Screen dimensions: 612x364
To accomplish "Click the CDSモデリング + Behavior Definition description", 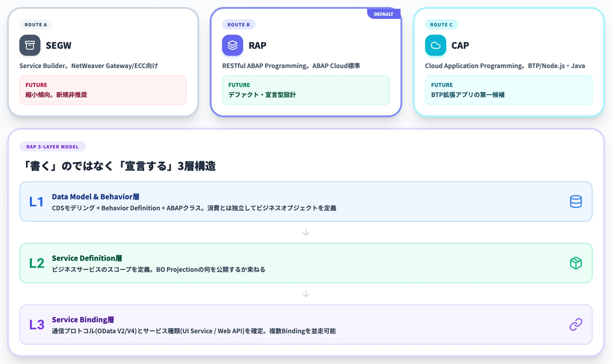I will [x=194, y=208].
